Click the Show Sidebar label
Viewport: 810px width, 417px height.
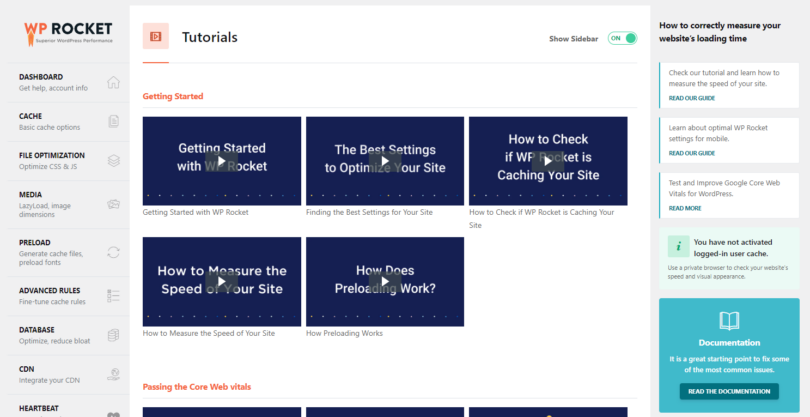click(573, 39)
